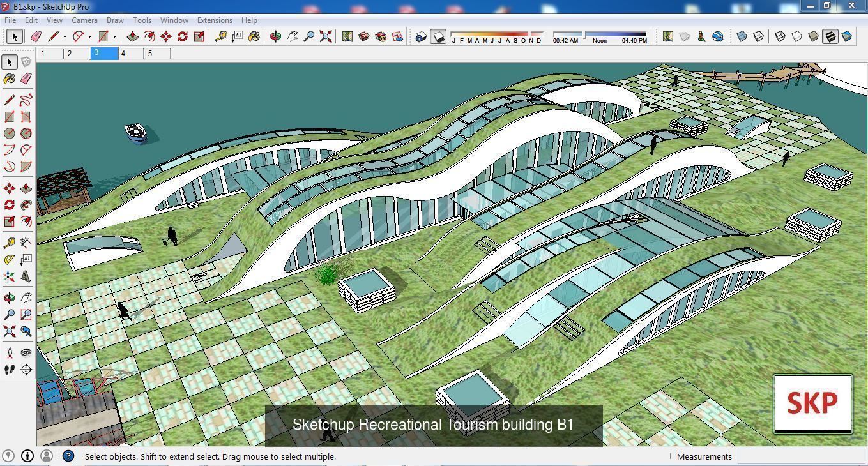Open the Tools menu
The height and width of the screenshot is (466, 868).
click(142, 20)
